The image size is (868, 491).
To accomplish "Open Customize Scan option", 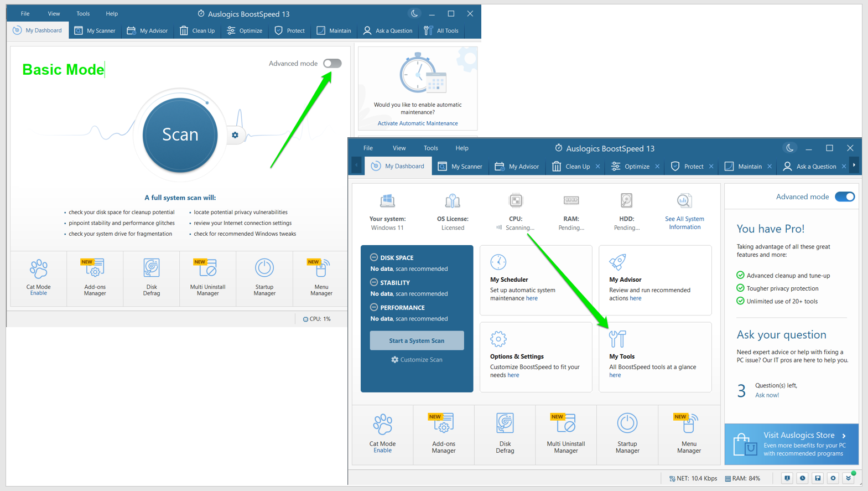I will [x=417, y=360].
